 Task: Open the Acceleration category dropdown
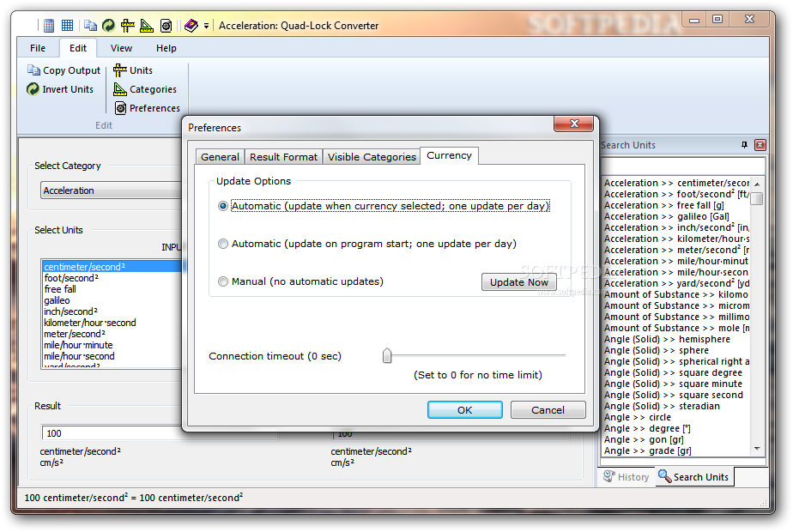[112, 190]
